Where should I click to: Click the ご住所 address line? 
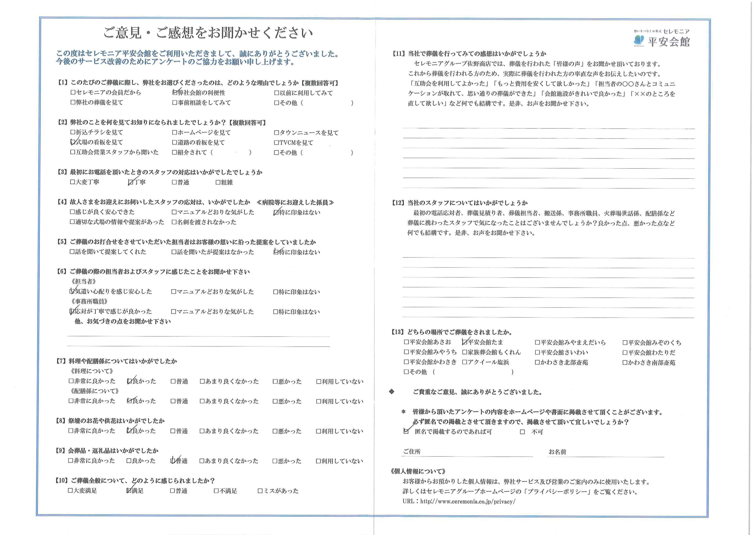pos(467,452)
